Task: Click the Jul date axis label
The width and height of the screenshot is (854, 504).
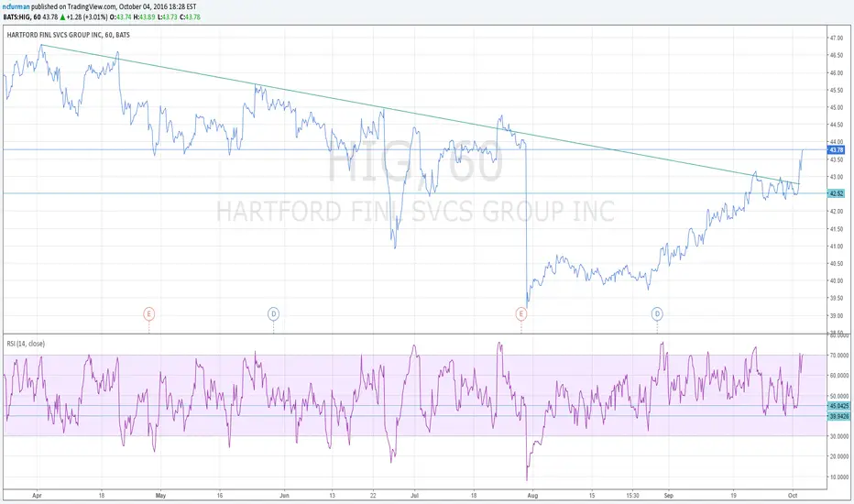Action: point(414,495)
